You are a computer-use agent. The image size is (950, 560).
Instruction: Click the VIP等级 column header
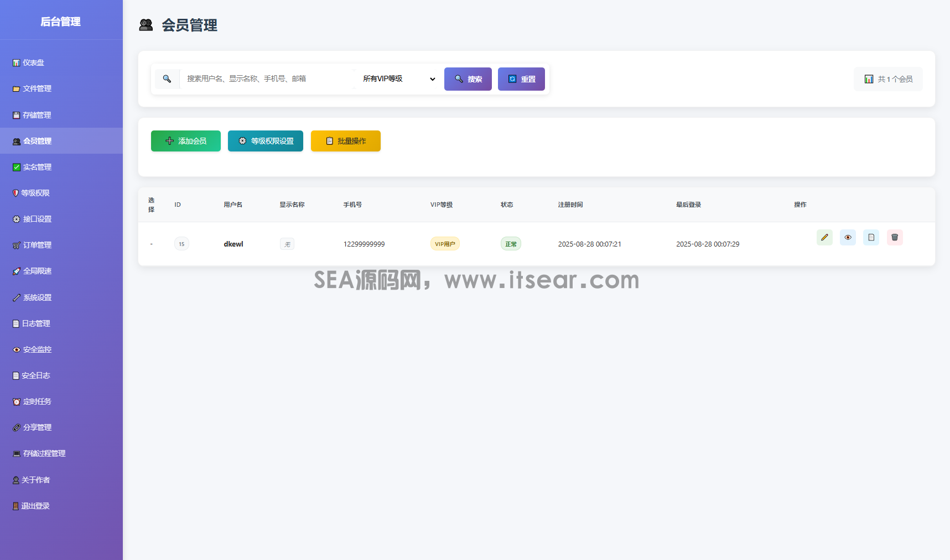click(442, 205)
